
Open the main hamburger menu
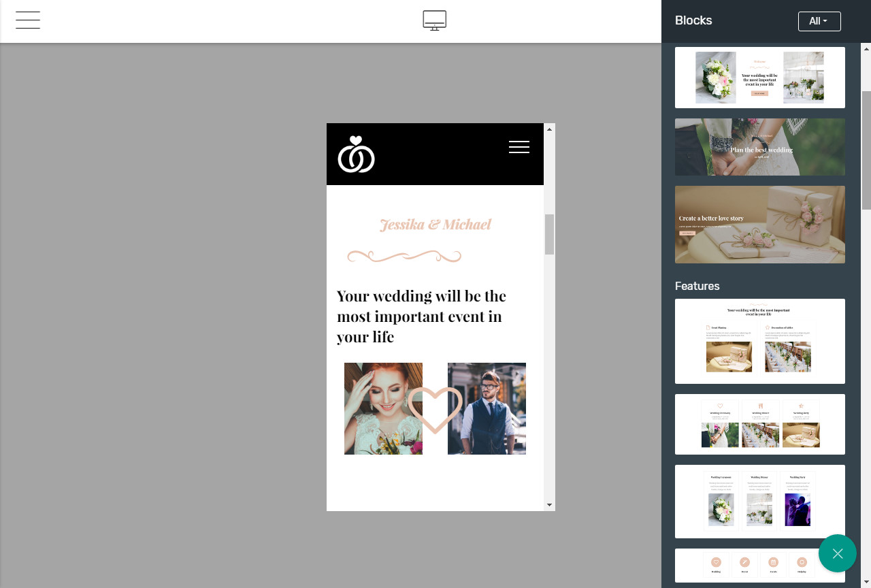point(28,20)
